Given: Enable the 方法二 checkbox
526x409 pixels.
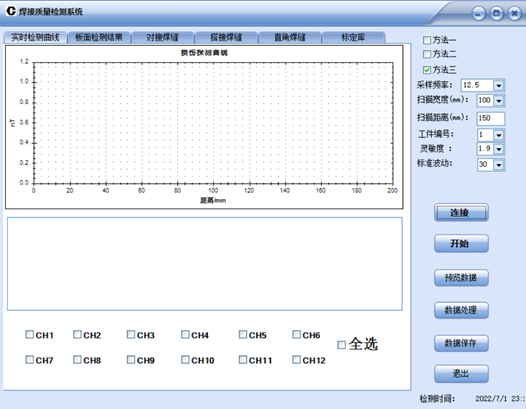Looking at the screenshot, I should pos(427,54).
